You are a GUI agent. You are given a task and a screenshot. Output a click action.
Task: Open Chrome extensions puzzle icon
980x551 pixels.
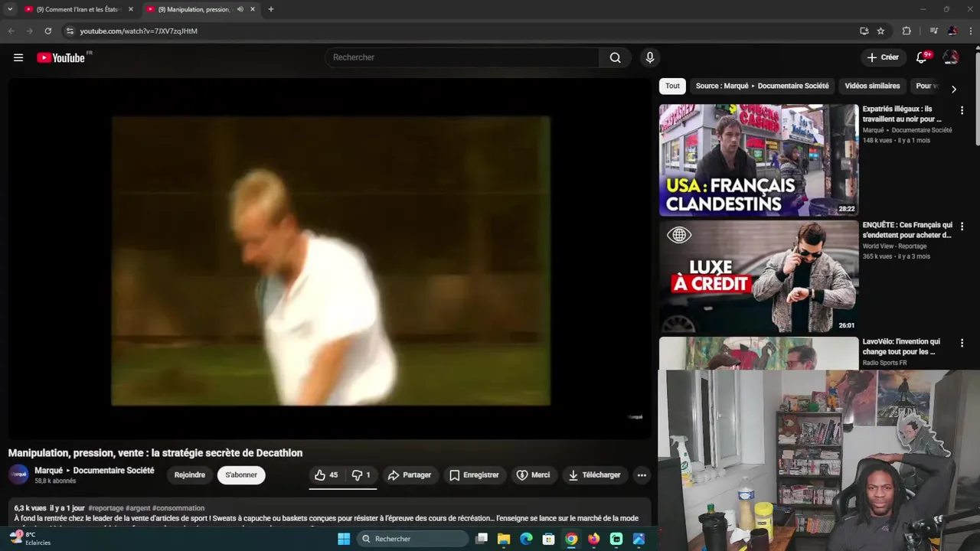pos(906,31)
